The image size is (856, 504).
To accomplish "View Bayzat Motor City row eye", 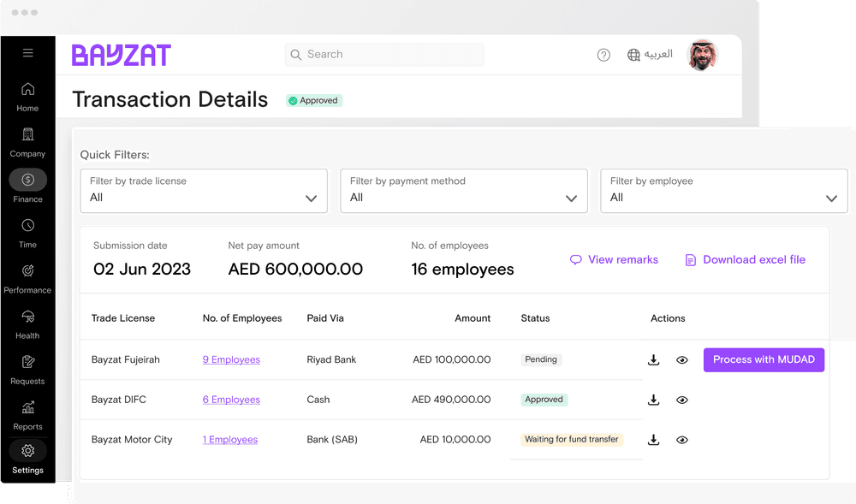I will tap(682, 440).
